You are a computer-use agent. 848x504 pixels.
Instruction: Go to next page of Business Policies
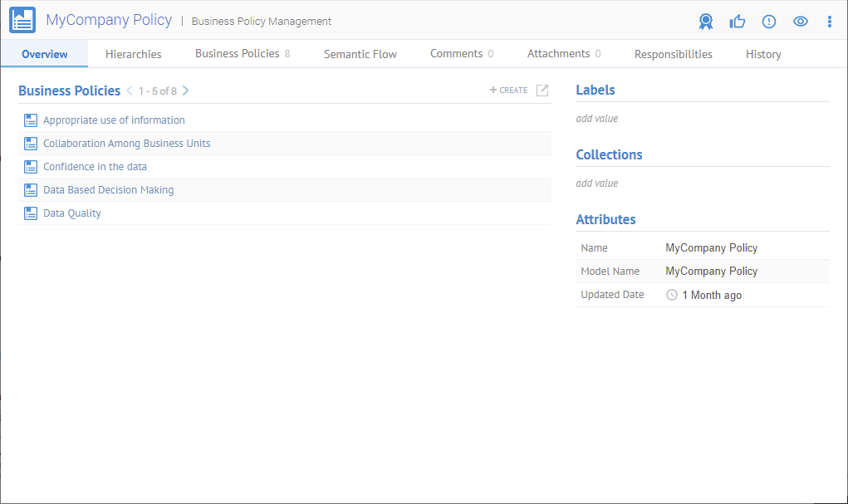(186, 91)
